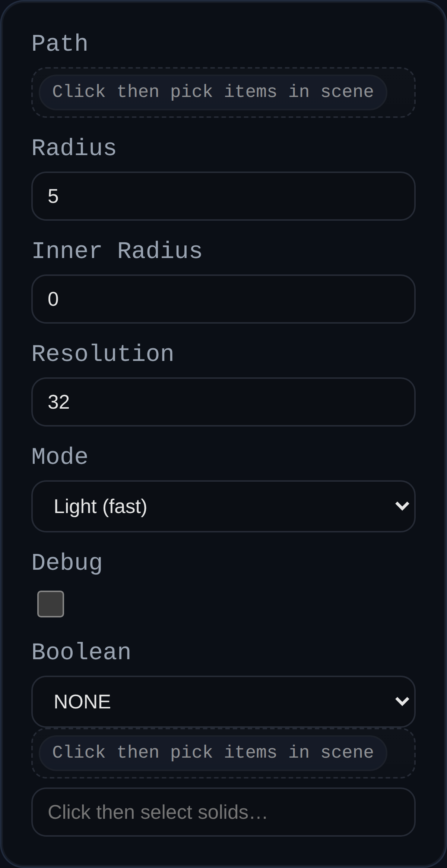
Task: Click 'Click then pick items in scene' under Boolean
Action: click(x=213, y=752)
